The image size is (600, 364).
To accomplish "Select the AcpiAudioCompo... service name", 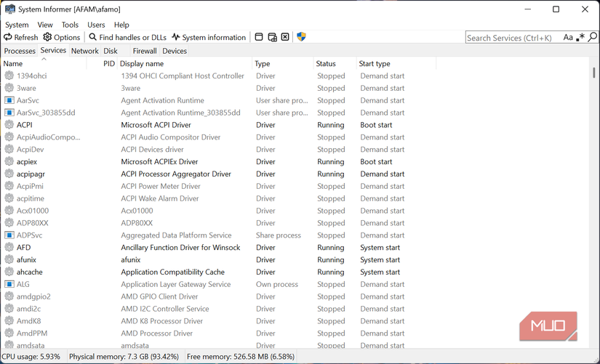I will (49, 137).
